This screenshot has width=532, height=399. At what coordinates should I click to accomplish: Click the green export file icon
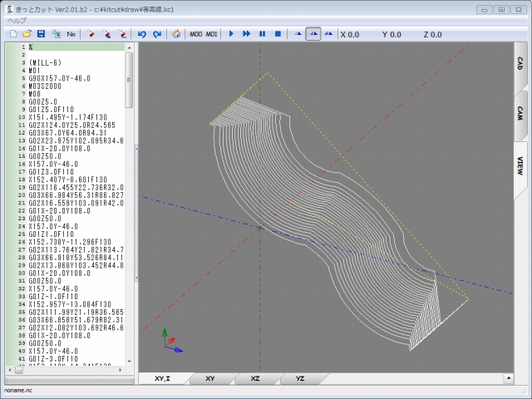57,34
